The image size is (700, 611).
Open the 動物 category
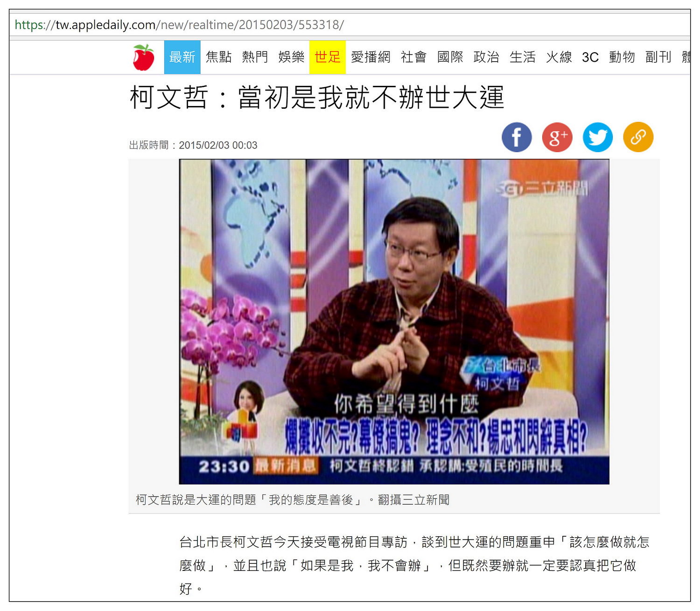click(622, 57)
